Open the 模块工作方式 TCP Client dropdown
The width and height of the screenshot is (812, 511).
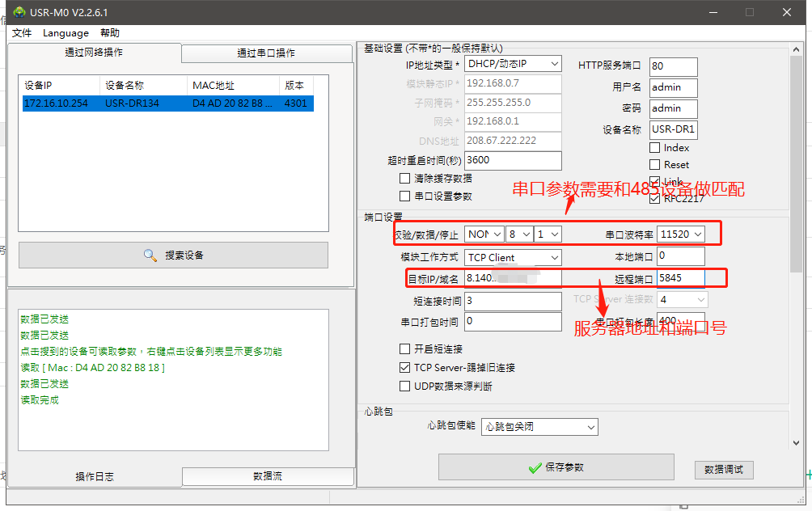(513, 257)
